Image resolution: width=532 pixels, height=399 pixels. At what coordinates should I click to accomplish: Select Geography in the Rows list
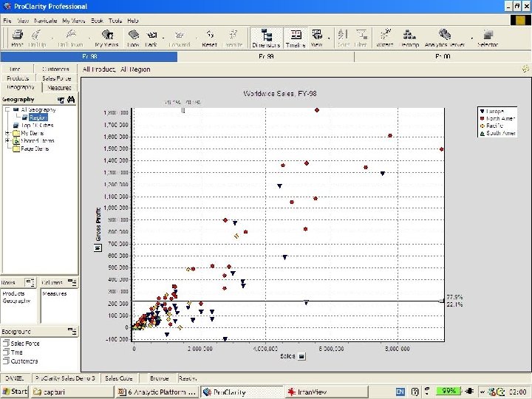click(x=16, y=301)
